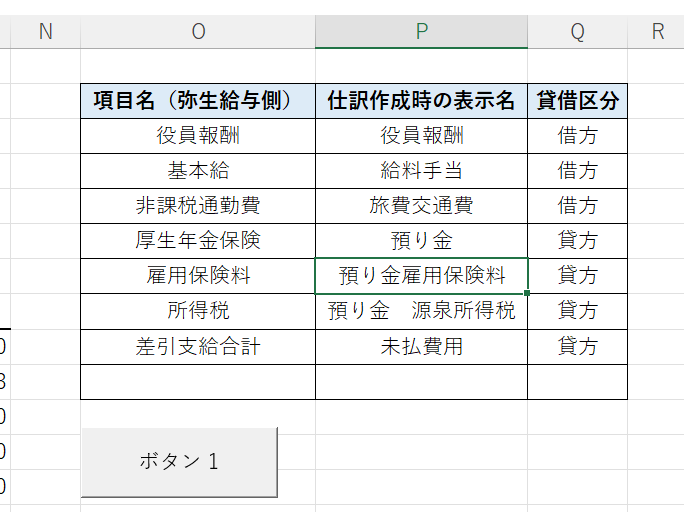
Task: Select the 預り金 源泉所得税 cell
Action: [x=421, y=311]
